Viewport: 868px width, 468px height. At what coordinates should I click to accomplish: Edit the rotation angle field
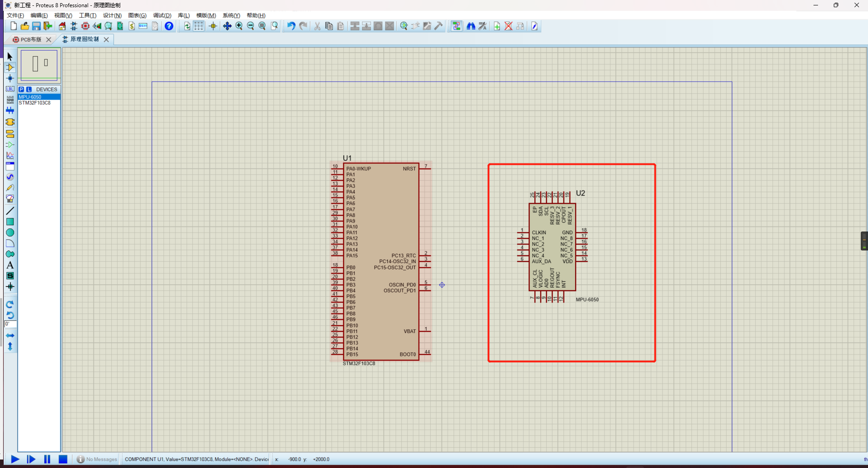[x=11, y=324]
